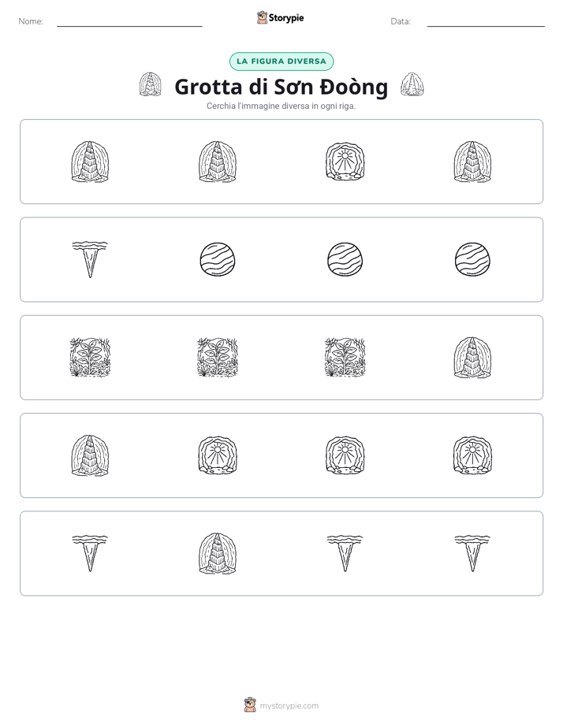Image resolution: width=563 pixels, height=728 pixels.
Task: Pick the stalagmite cave icon in row three
Action: (472, 358)
